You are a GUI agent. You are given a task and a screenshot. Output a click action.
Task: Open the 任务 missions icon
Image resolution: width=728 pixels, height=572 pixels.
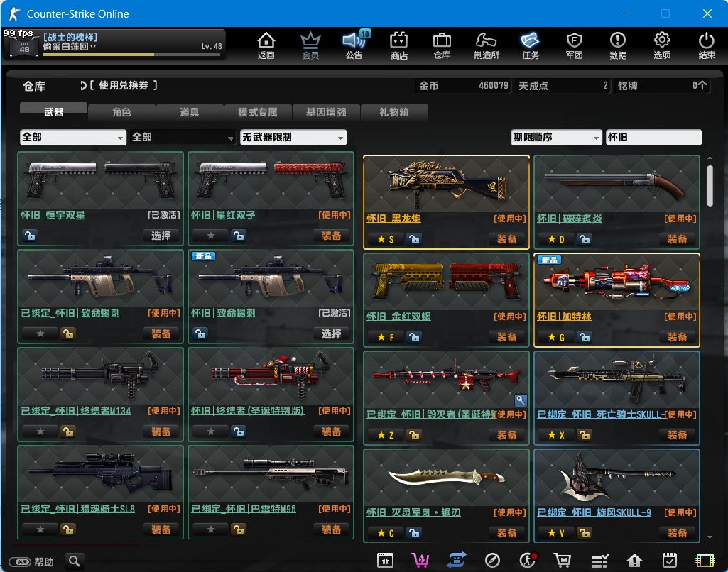531,45
